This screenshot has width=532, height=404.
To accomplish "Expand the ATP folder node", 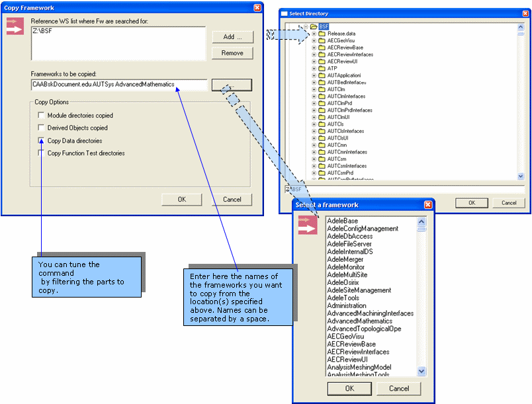I will [x=314, y=69].
